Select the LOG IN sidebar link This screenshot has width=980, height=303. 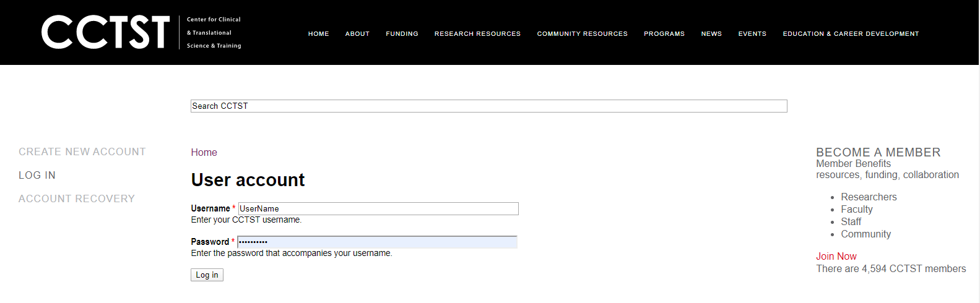pyautogui.click(x=37, y=175)
